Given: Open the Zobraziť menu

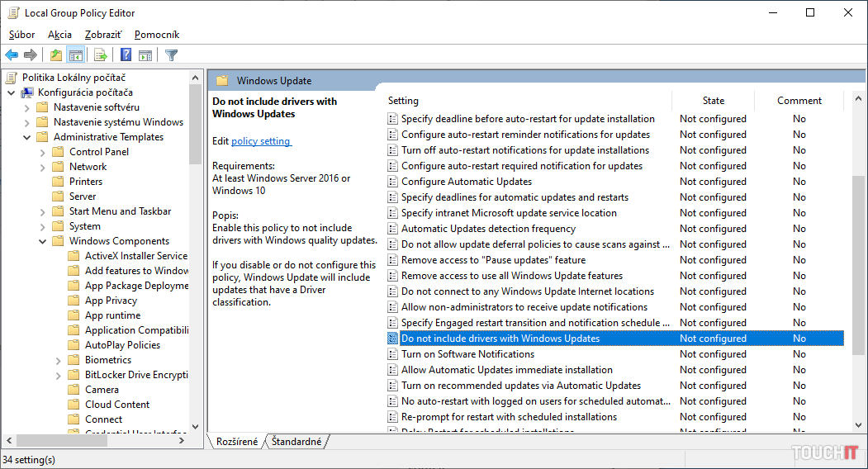Looking at the screenshot, I should [x=102, y=35].
